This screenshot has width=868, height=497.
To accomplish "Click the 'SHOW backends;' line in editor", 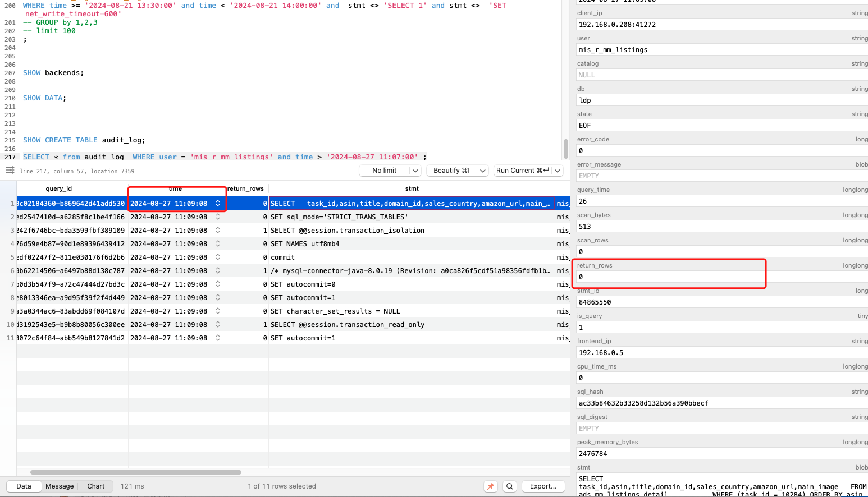I will 53,73.
